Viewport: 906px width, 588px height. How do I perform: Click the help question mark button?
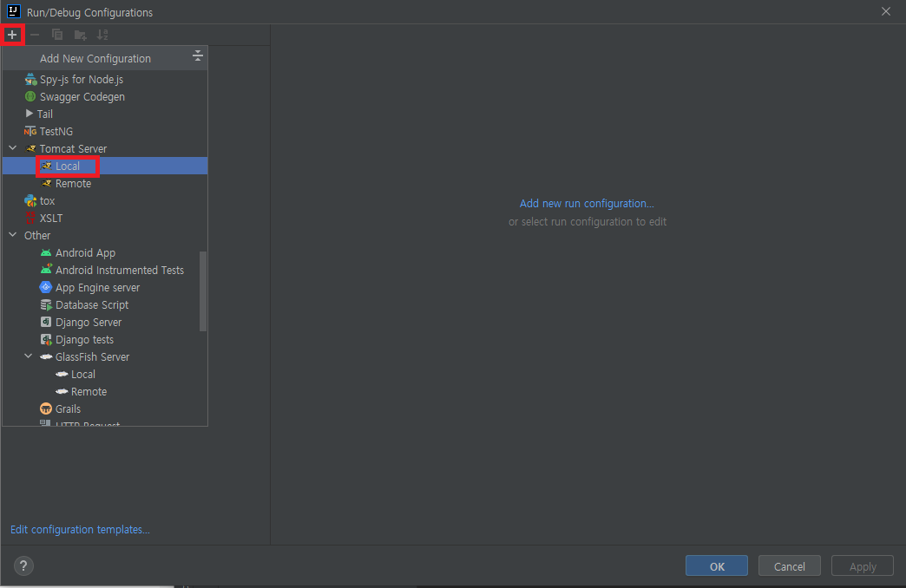[23, 566]
